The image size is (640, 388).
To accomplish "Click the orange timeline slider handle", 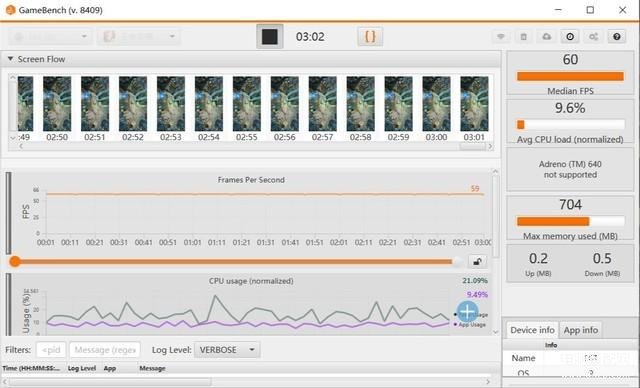I will coord(15,262).
